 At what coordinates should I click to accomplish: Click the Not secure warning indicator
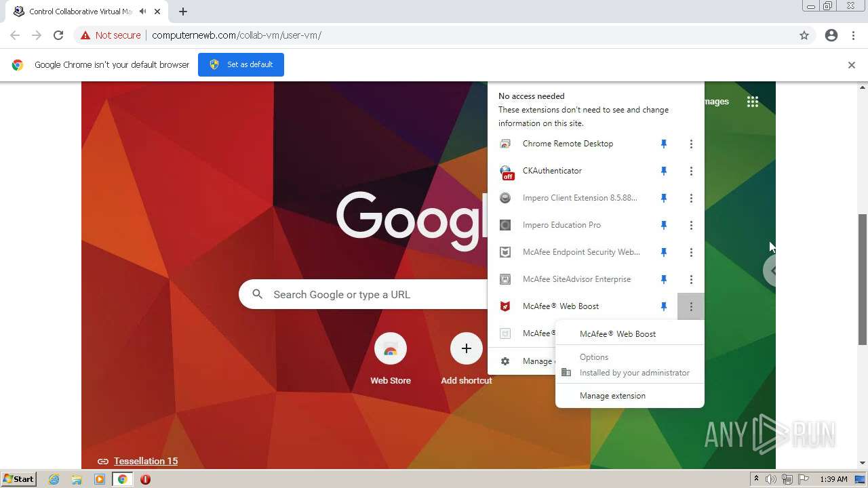(111, 35)
